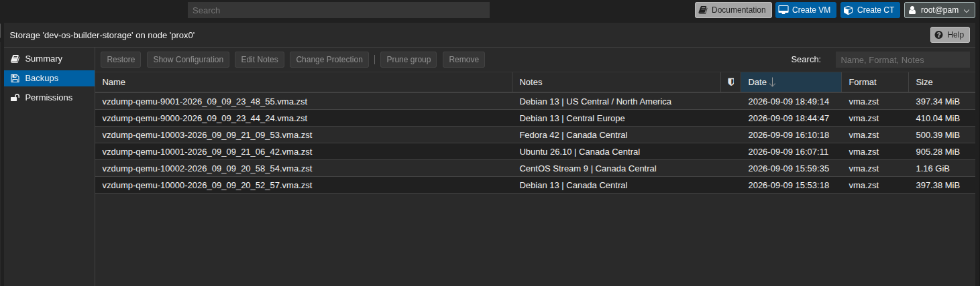This screenshot has width=980, height=286.
Task: Click the Remove button
Action: [x=464, y=60]
